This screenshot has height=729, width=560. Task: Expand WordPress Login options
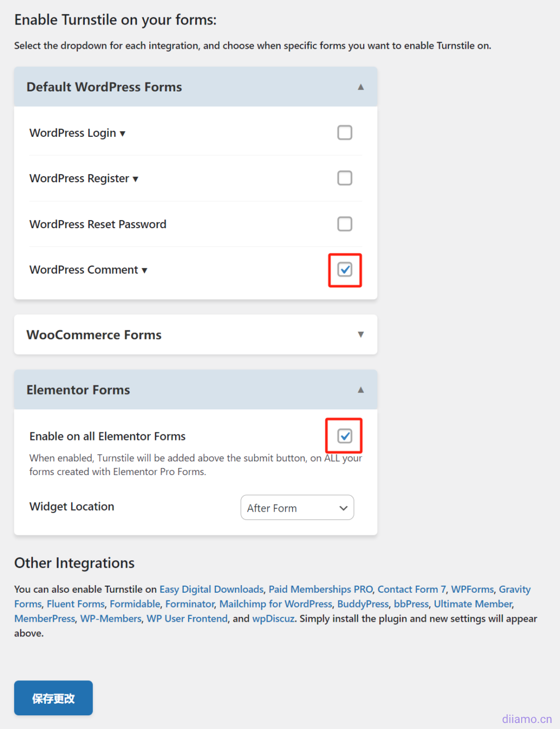point(122,134)
